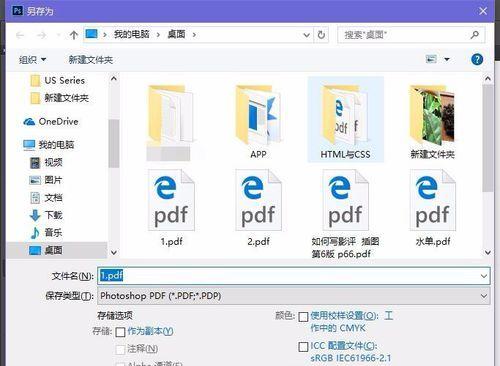Open 音乐 library in sidebar

pyautogui.click(x=46, y=233)
